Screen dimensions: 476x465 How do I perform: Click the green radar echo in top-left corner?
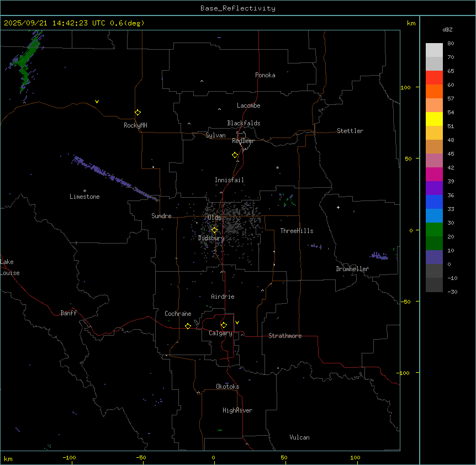(x=25, y=61)
